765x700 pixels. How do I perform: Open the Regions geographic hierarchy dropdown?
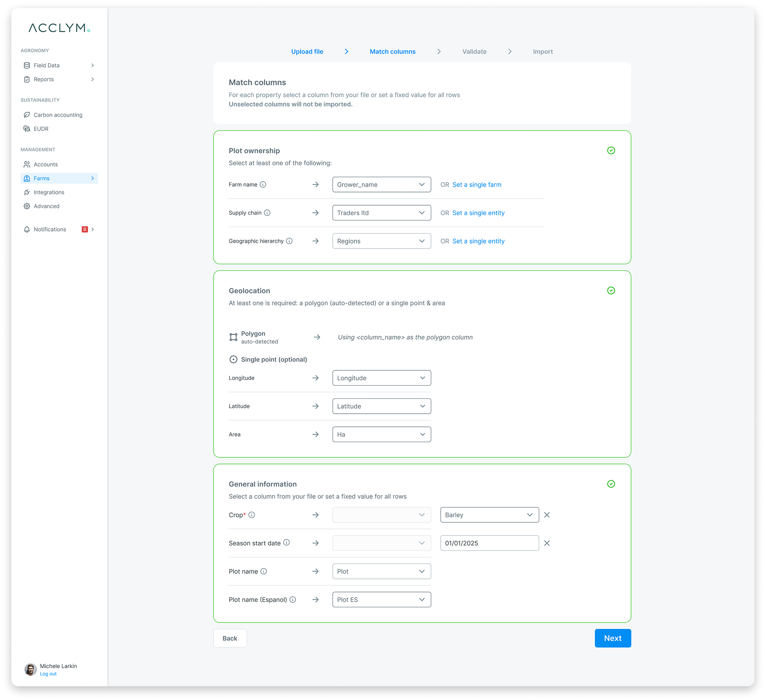(x=382, y=241)
